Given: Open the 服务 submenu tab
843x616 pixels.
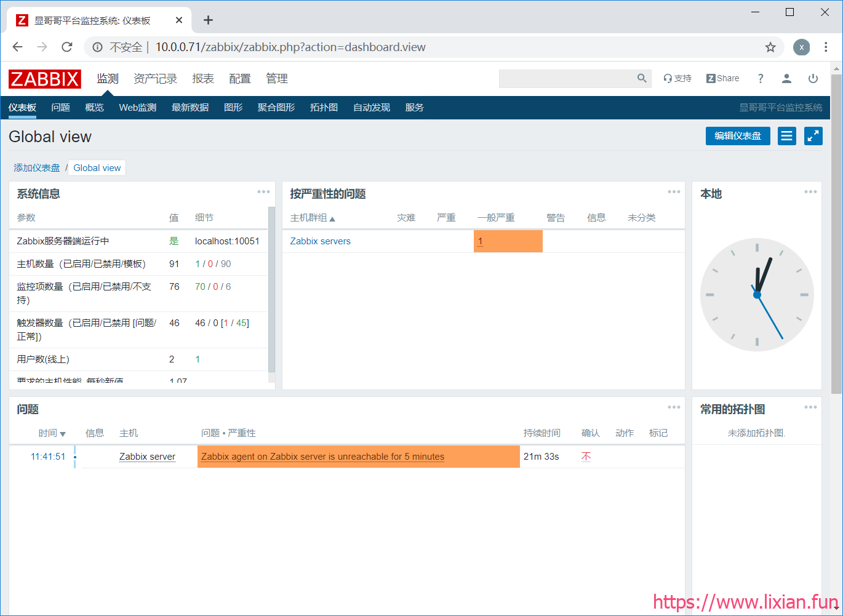Looking at the screenshot, I should click(414, 108).
